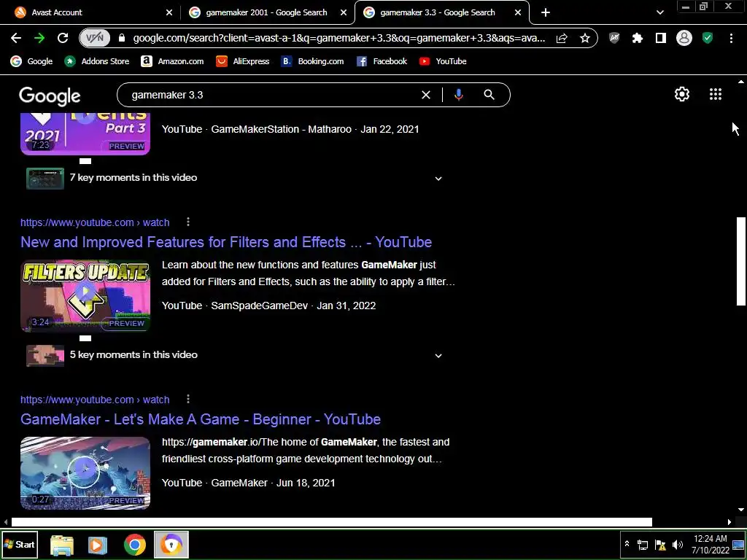This screenshot has height=560, width=747.
Task: Click the 7 key moments small thumbnail
Action: 45,178
